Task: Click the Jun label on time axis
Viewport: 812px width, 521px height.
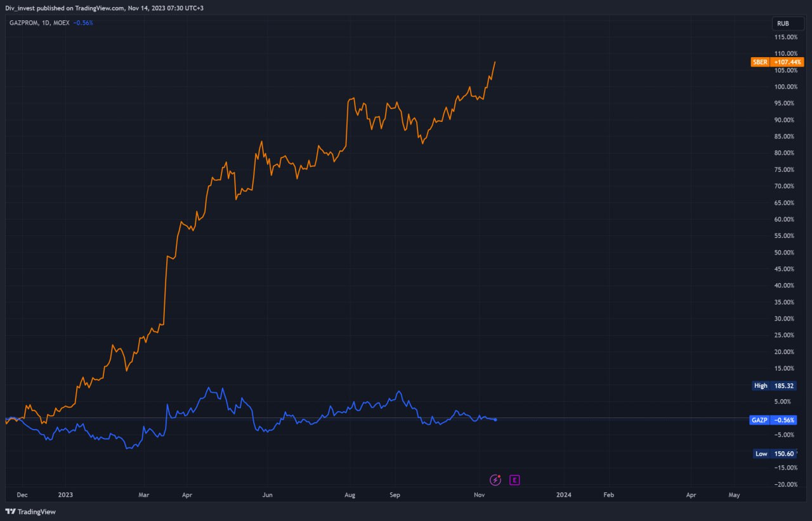Action: (267, 494)
